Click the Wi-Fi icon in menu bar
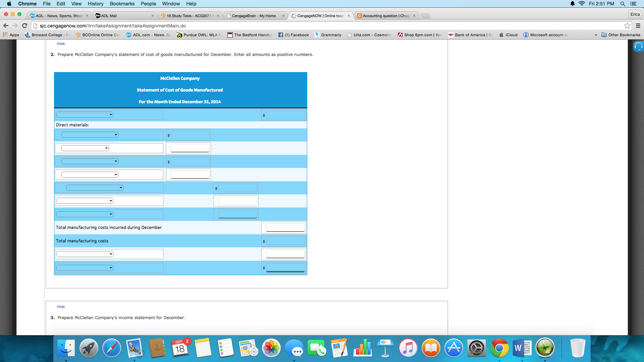Screen dimensions: 644x362 [582, 4]
